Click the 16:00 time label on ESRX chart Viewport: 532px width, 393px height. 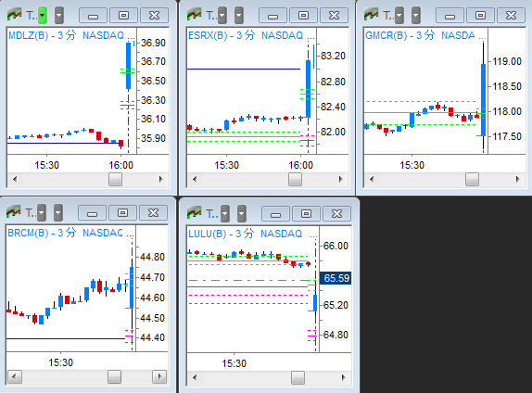(300, 165)
